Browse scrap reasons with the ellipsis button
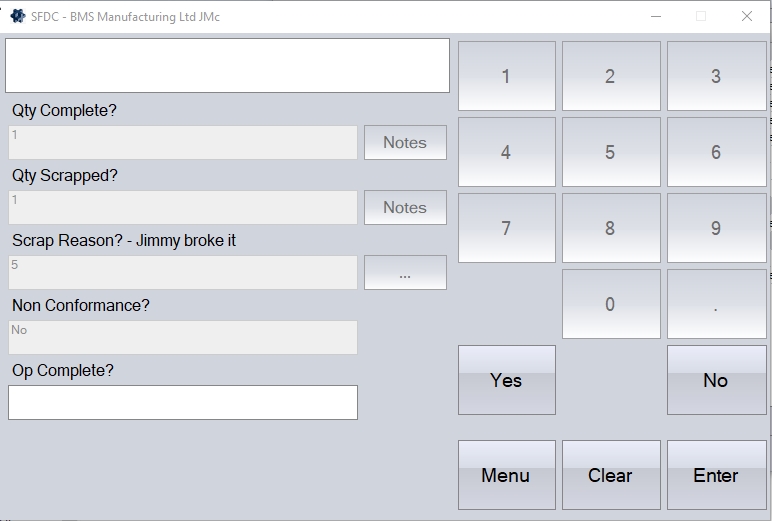Image resolution: width=772 pixels, height=521 pixels. (x=405, y=273)
